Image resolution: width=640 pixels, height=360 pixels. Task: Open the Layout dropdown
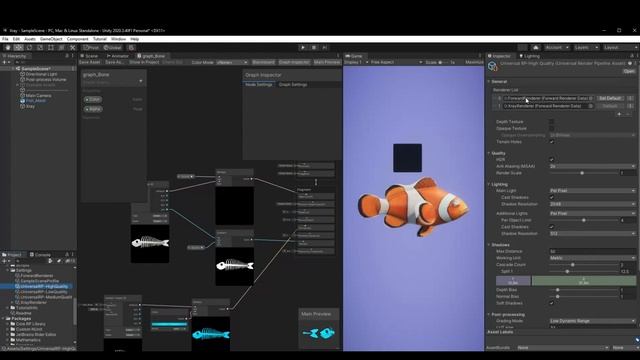pyautogui.click(x=620, y=48)
